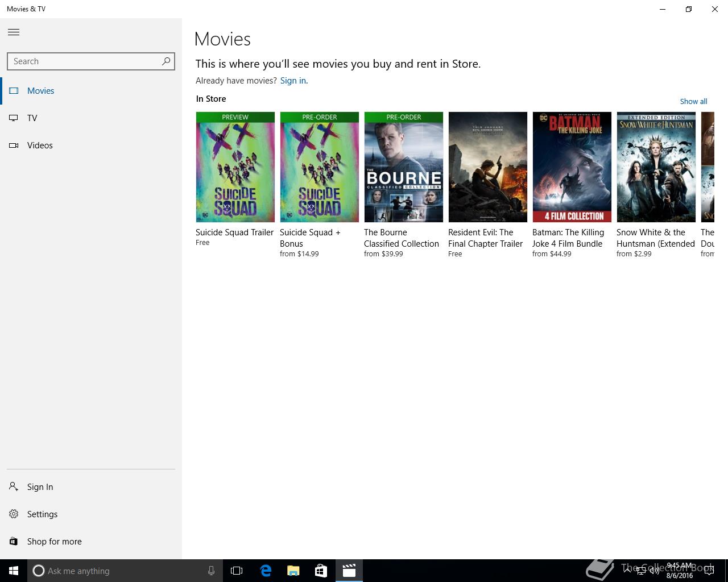Click the volume speaker tray icon

tap(655, 571)
